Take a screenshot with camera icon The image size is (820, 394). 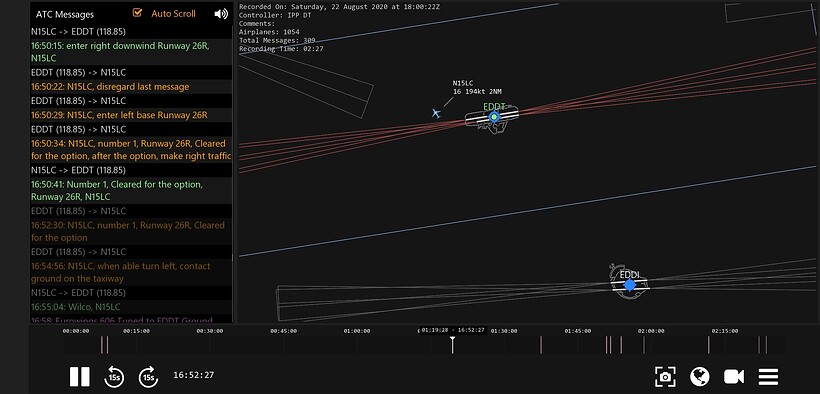(x=665, y=377)
